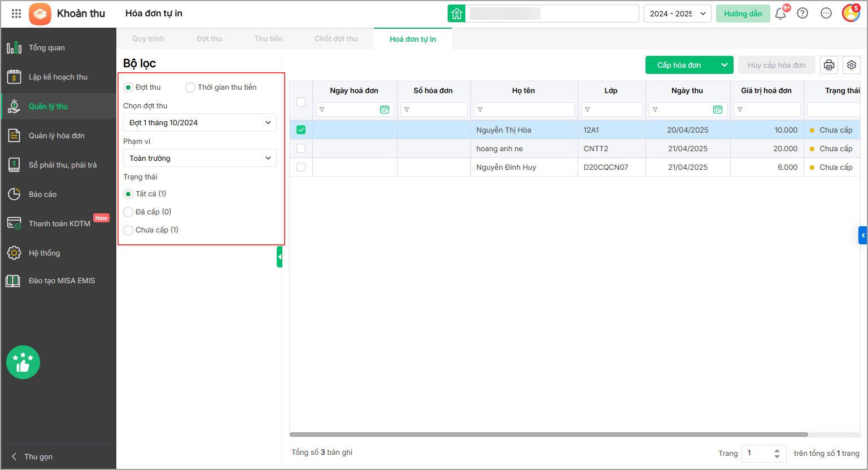Open Sổ phải thu, phải trả
Viewport: 868px width, 470px height.
[59, 165]
